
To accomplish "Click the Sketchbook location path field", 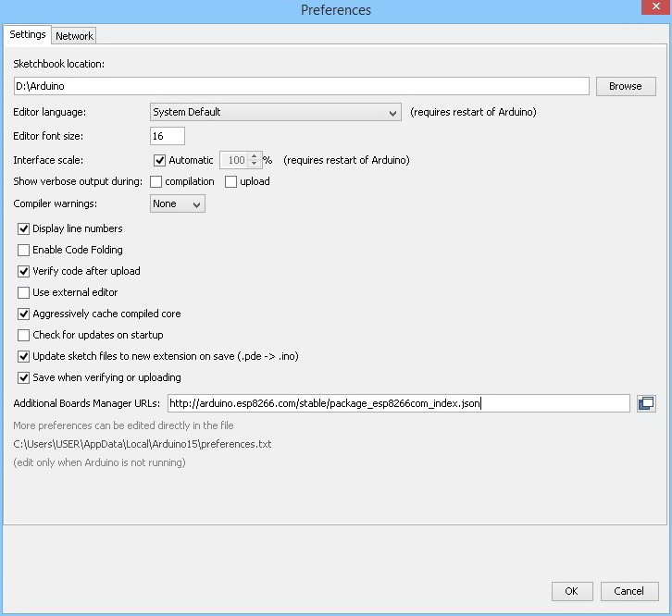I will tap(301, 86).
